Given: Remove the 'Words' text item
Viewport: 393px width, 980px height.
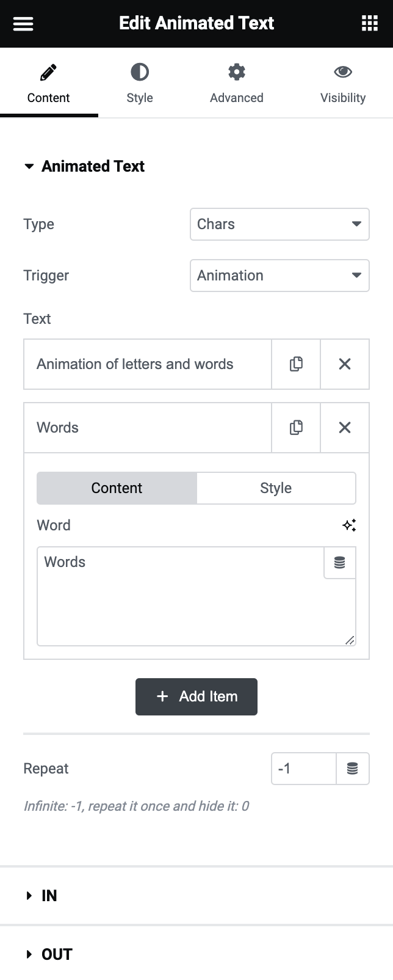Looking at the screenshot, I should (x=344, y=428).
